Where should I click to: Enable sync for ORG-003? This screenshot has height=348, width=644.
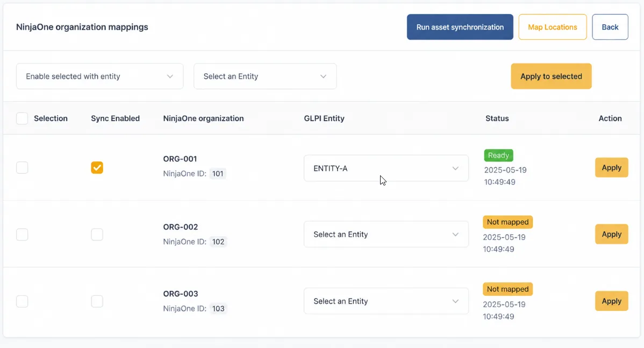tap(97, 301)
